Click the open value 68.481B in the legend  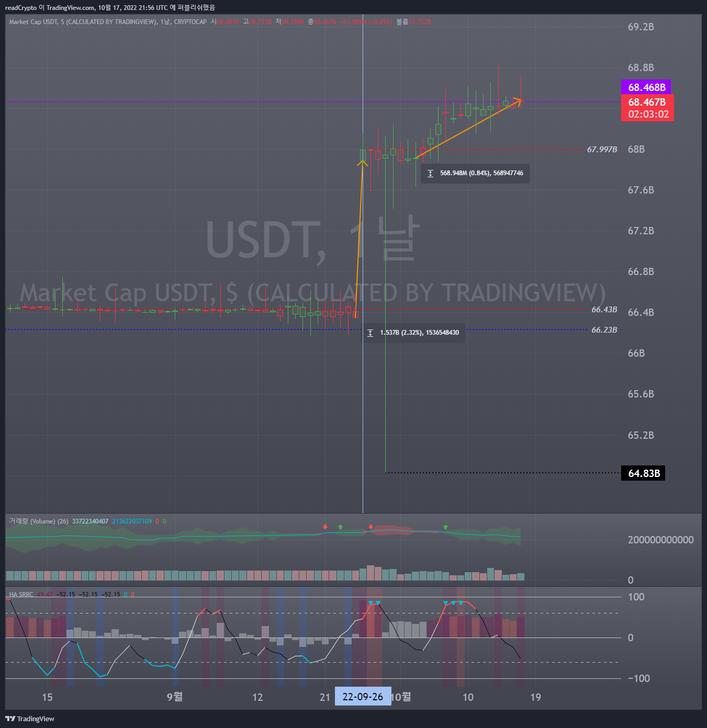(228, 22)
